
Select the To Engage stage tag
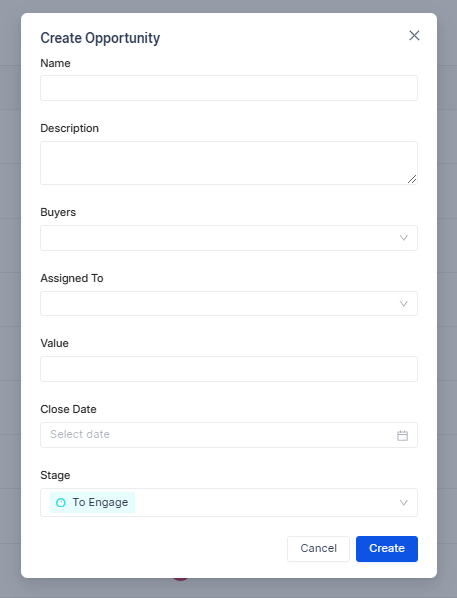[92, 502]
